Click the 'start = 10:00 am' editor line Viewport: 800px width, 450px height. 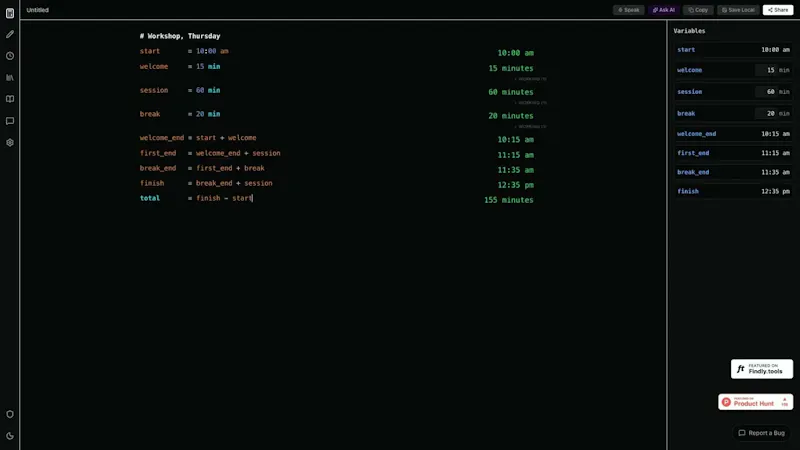coord(184,51)
